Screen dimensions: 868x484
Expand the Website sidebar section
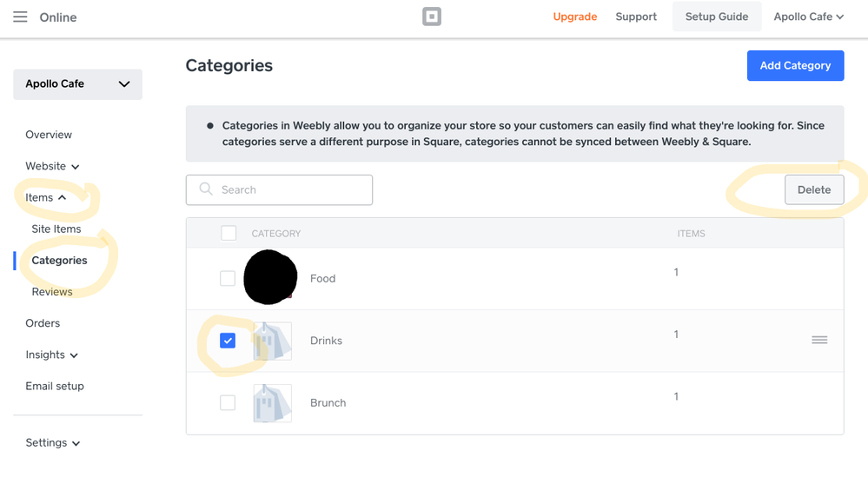coord(52,166)
